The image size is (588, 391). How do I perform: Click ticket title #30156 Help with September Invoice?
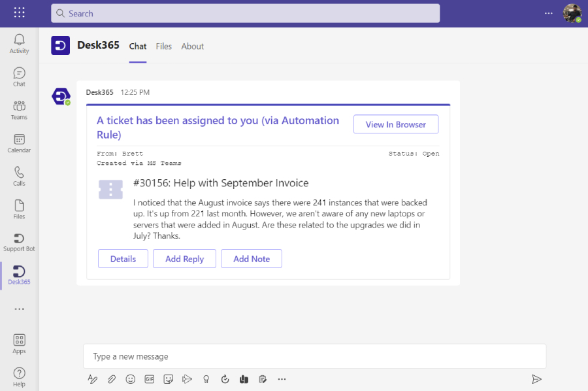click(221, 183)
